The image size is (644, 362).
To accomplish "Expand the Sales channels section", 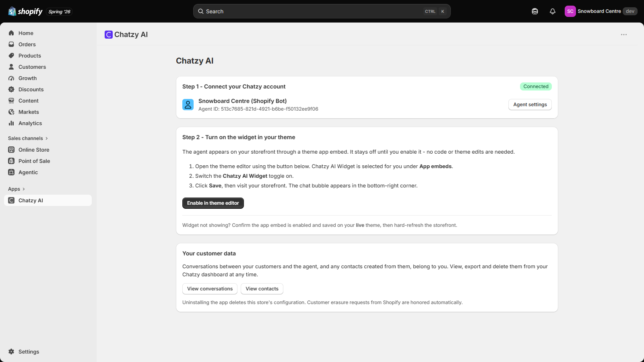I will [28, 138].
